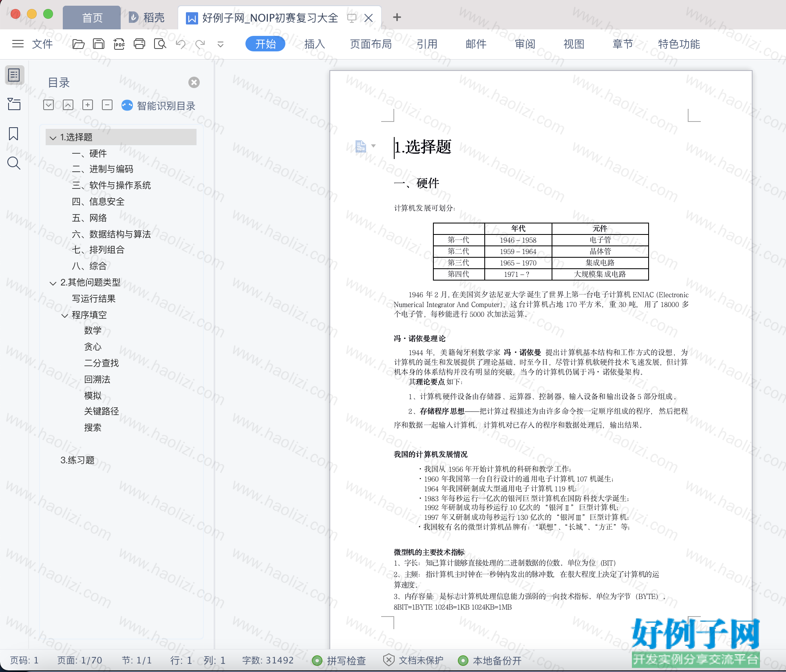Image resolution: width=786 pixels, height=672 pixels.
Task: Click 文档未保护 in status bar
Action: pos(413,660)
